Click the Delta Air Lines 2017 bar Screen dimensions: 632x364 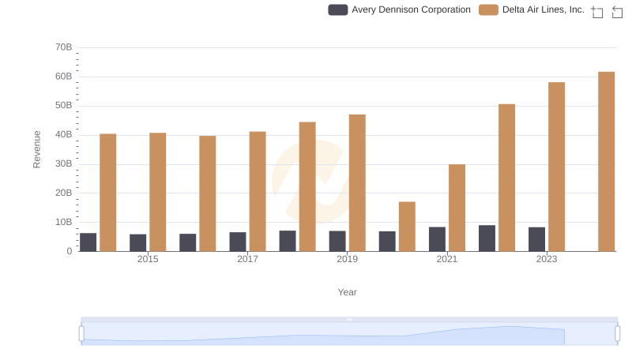pyautogui.click(x=258, y=191)
